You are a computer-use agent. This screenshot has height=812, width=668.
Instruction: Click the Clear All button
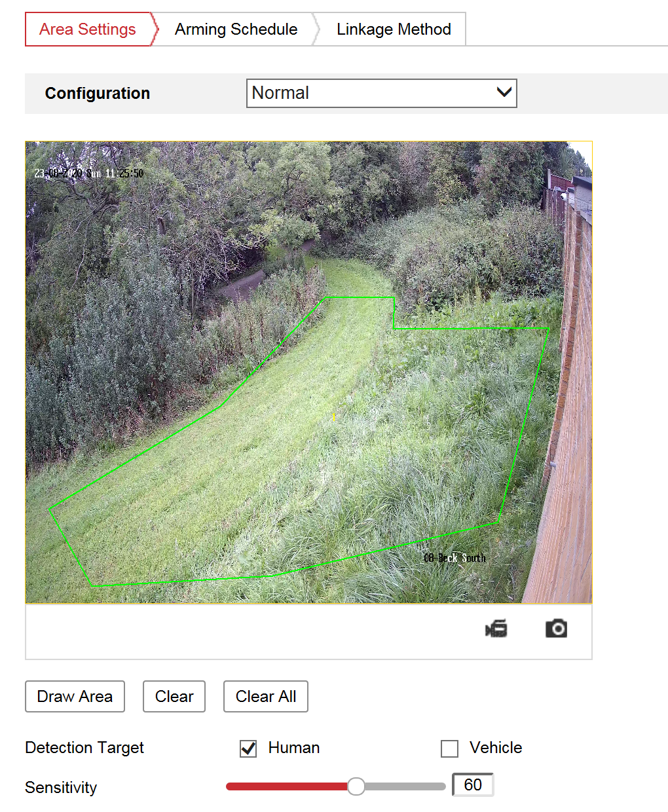[x=266, y=696]
